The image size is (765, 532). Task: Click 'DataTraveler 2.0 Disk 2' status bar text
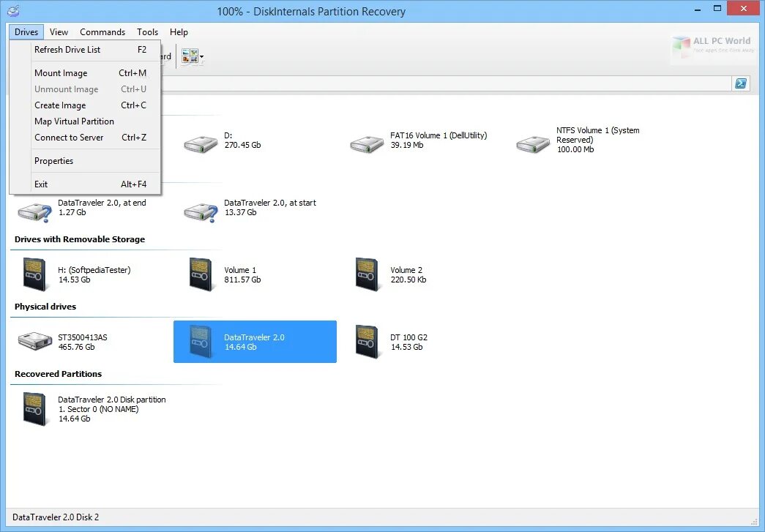click(x=56, y=517)
